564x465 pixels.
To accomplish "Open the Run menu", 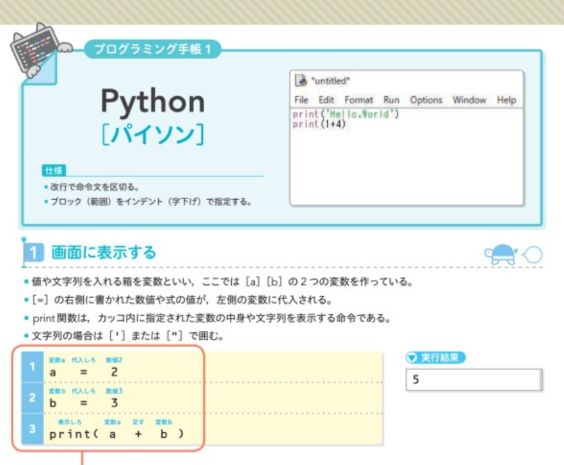I will pos(391,100).
